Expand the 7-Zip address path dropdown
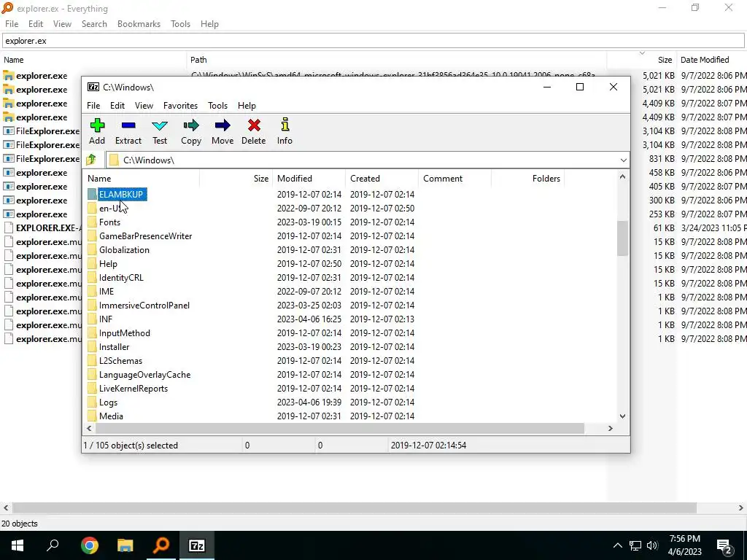The image size is (747, 560). 623,160
